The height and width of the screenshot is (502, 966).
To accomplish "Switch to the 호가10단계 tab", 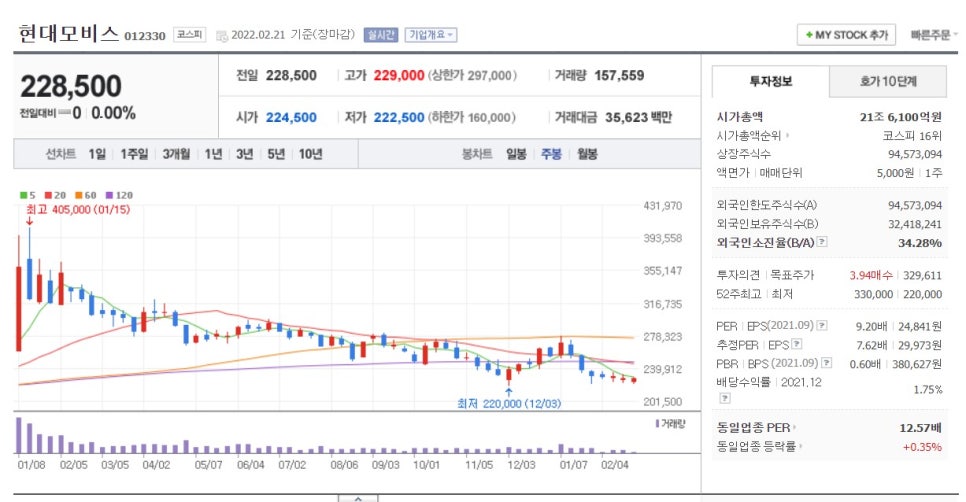I will 888,81.
